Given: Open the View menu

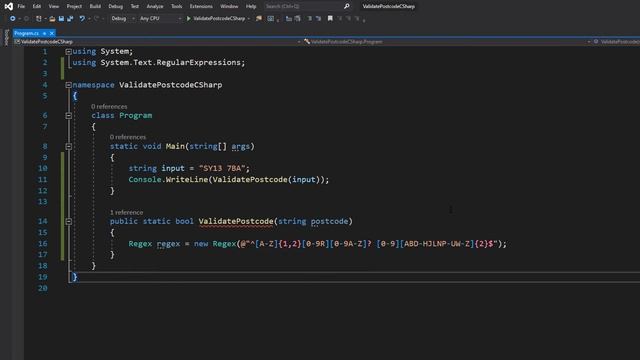Looking at the screenshot, I should coord(53,6).
